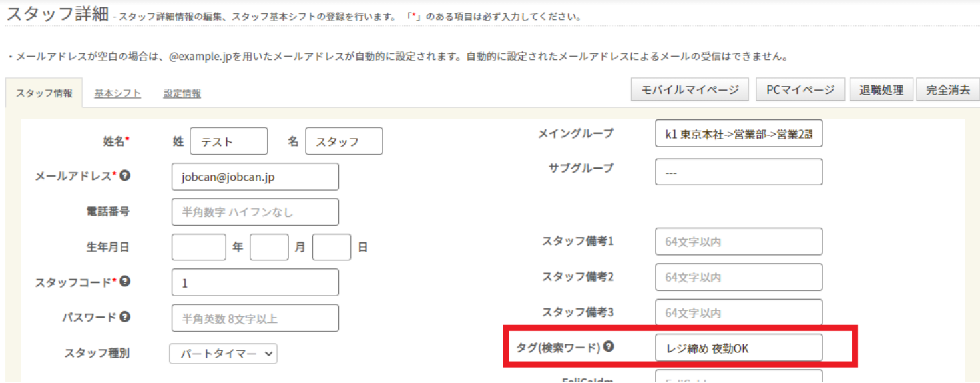Click help icon beside スタッフコード label
Viewport: 980px width, 383px height.
pos(124,282)
